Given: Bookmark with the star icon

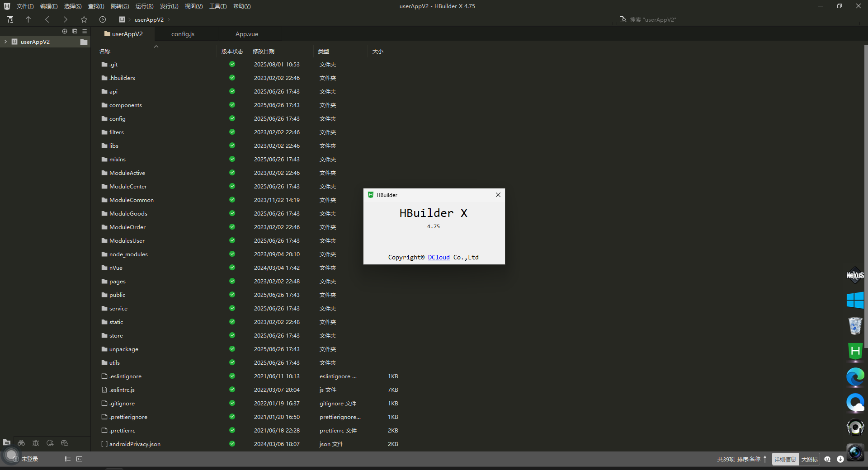Looking at the screenshot, I should pos(84,19).
